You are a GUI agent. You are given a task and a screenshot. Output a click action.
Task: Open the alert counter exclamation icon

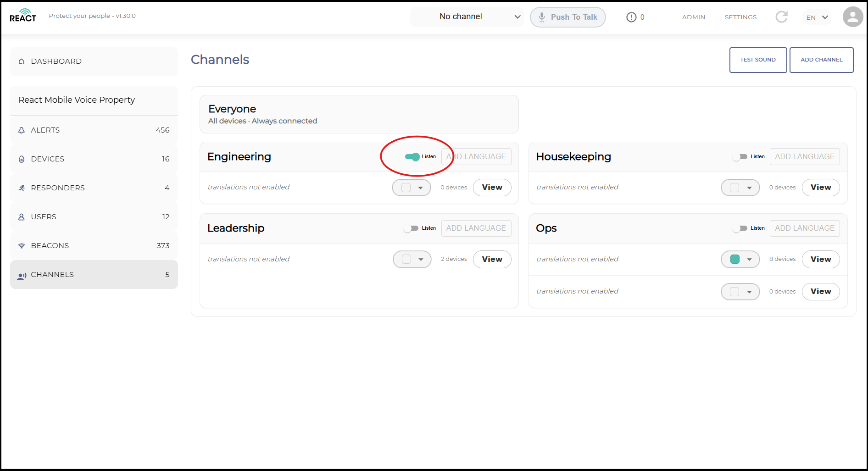[631, 17]
